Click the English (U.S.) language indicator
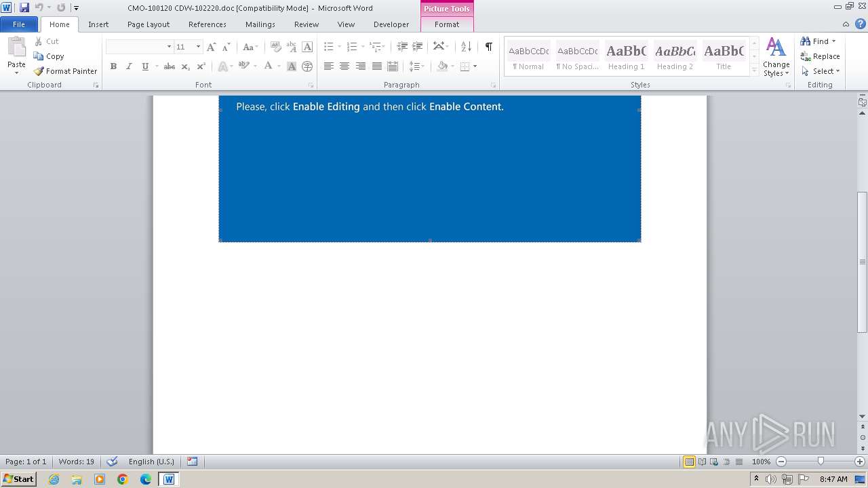Viewport: 868px width, 488px height. pyautogui.click(x=151, y=462)
